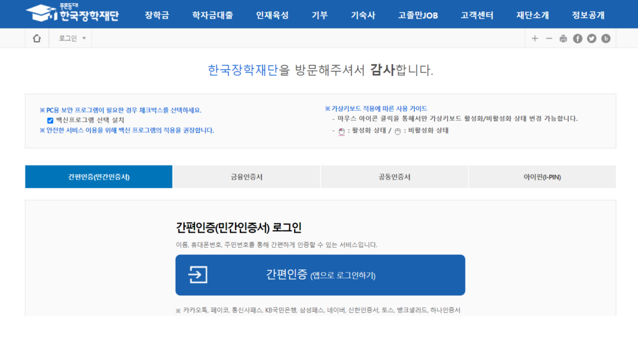Viewport: 638px width, 364px height.
Task: Open the 장학금 menu
Action: point(156,15)
